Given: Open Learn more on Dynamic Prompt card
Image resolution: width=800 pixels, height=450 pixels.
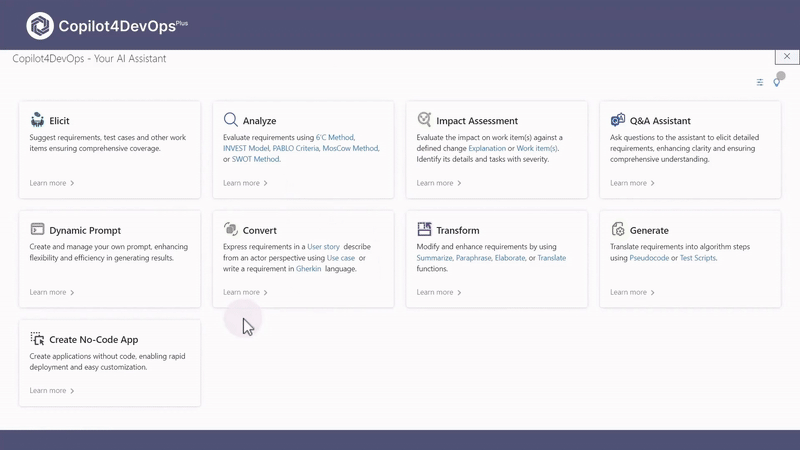Looking at the screenshot, I should [52, 292].
